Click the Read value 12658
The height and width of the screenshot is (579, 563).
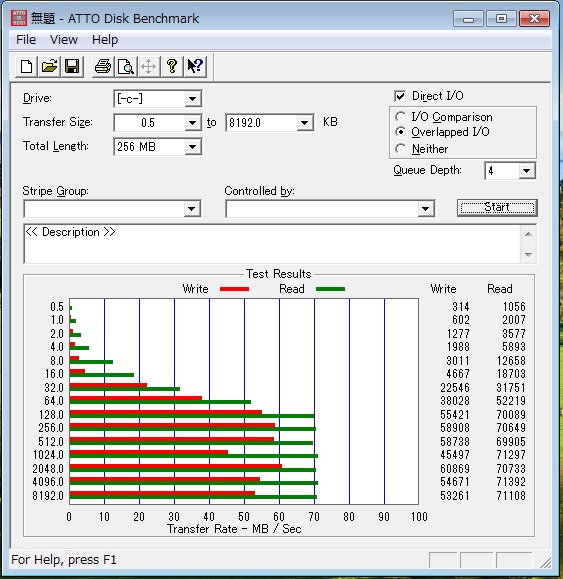pos(511,360)
